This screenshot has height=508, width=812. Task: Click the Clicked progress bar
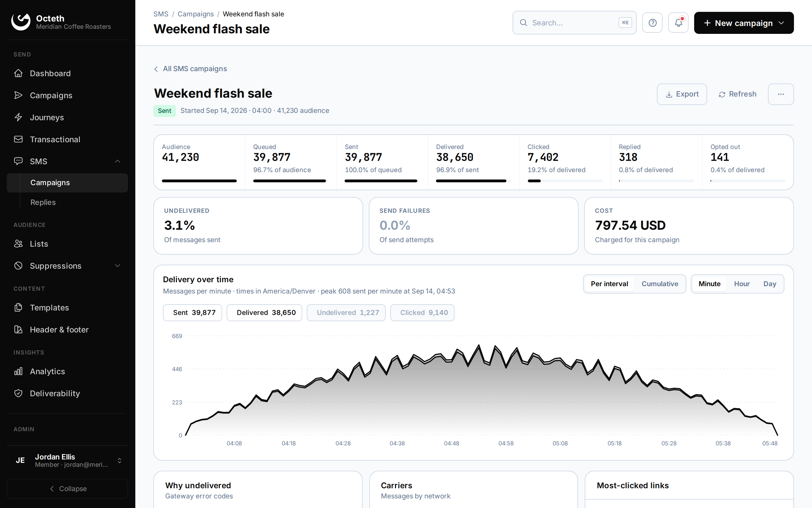coord(565,181)
